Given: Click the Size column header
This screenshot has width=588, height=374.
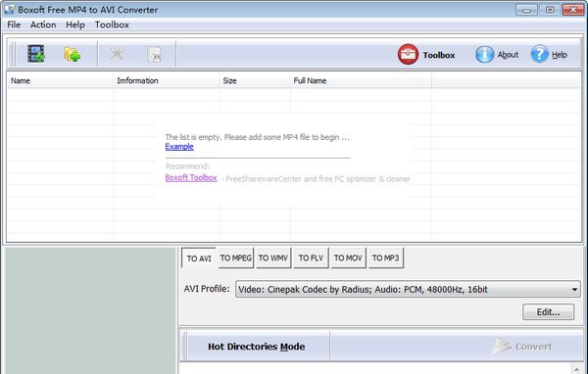Looking at the screenshot, I should click(254, 80).
